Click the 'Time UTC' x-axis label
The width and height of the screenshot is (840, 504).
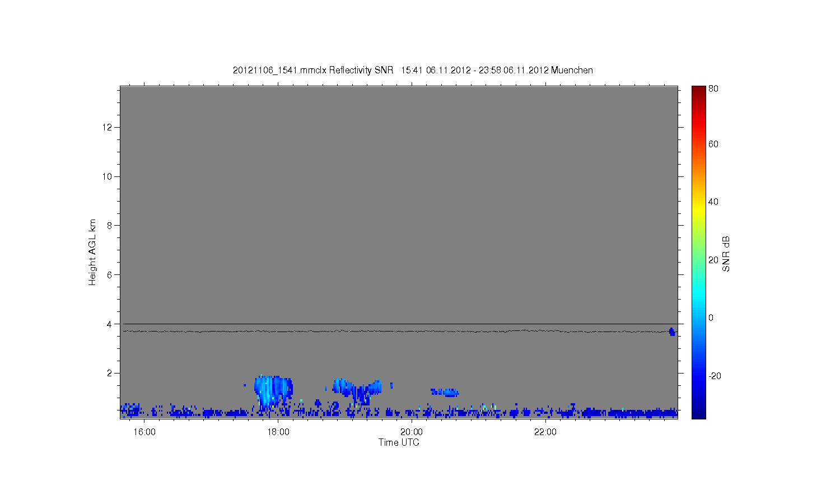[399, 442]
